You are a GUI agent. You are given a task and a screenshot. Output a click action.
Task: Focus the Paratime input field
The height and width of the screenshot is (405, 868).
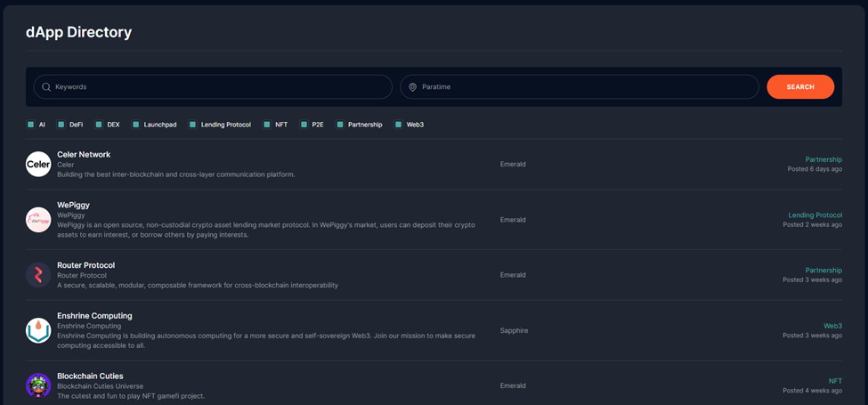[x=580, y=87]
